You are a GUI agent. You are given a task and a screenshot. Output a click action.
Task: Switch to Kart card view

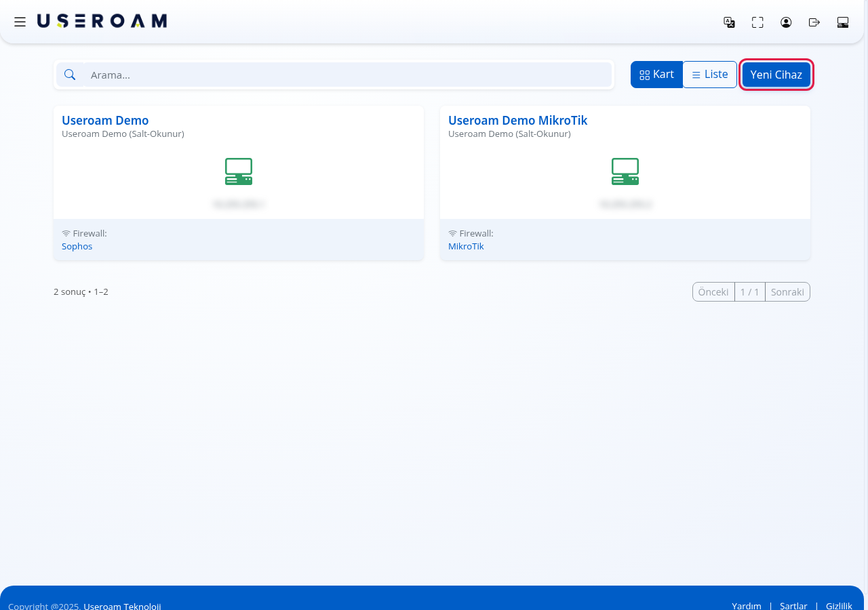pos(656,75)
